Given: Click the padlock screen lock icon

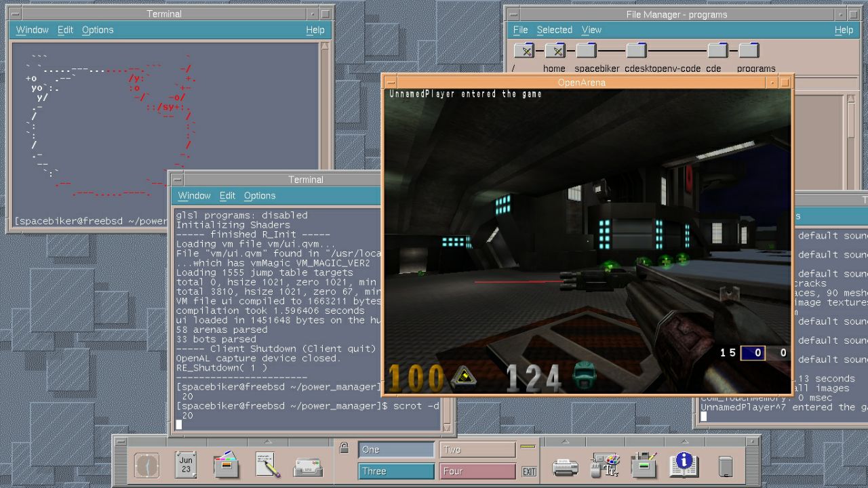Looking at the screenshot, I should point(344,448).
